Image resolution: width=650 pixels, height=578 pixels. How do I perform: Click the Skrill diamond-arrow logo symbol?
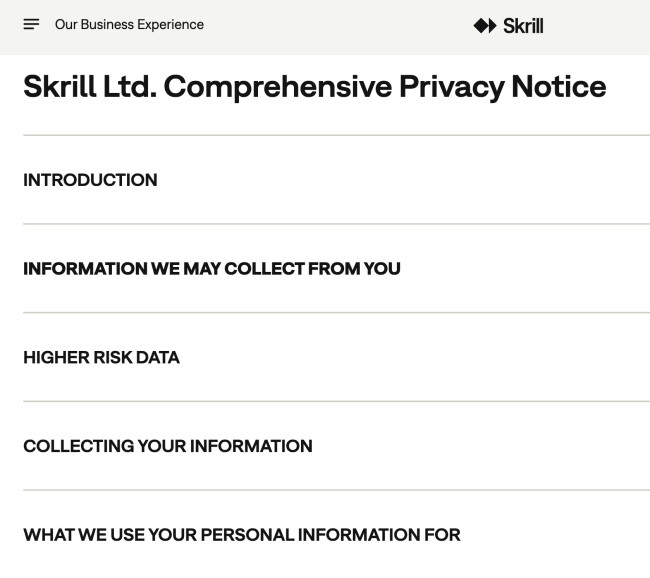(485, 25)
